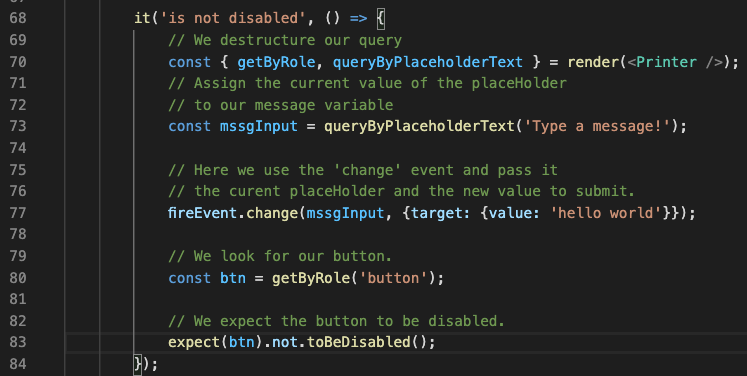Click line number 68 in the gutter
Viewport: 747px width, 376px height.
point(18,18)
